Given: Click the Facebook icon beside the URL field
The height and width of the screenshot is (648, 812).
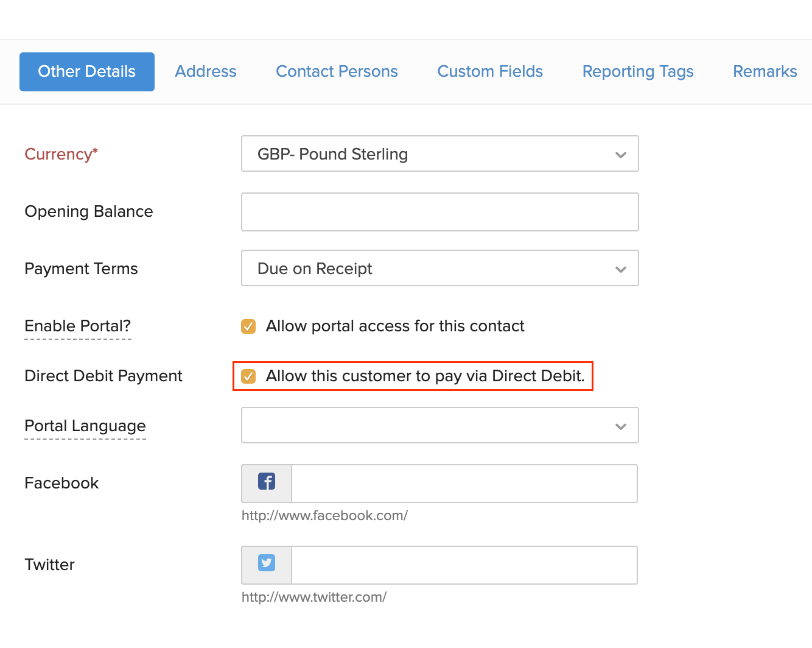Looking at the screenshot, I should coord(266,482).
